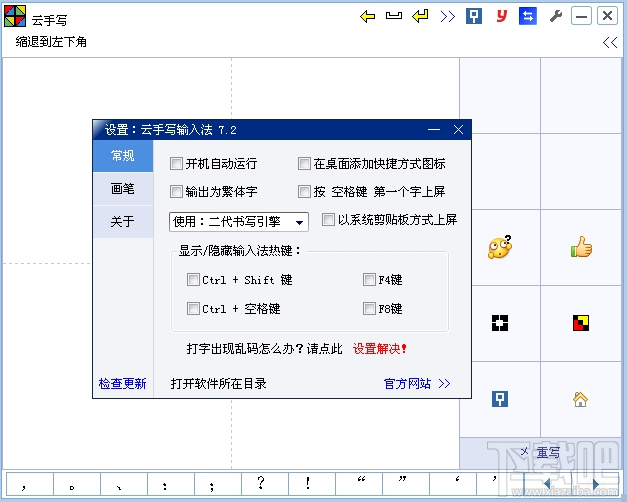This screenshot has width=627, height=502.
Task: Click the blue pin icon in top toolbar
Action: point(474,16)
